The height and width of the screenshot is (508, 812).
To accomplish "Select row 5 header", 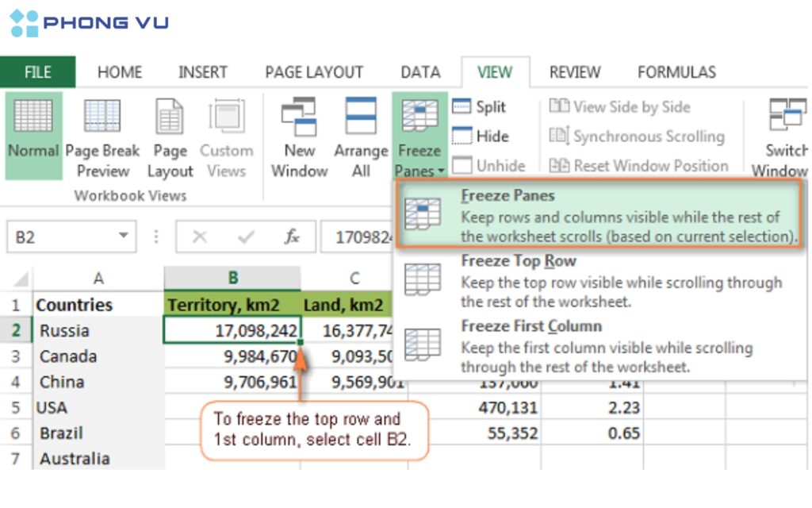I will click(x=16, y=407).
